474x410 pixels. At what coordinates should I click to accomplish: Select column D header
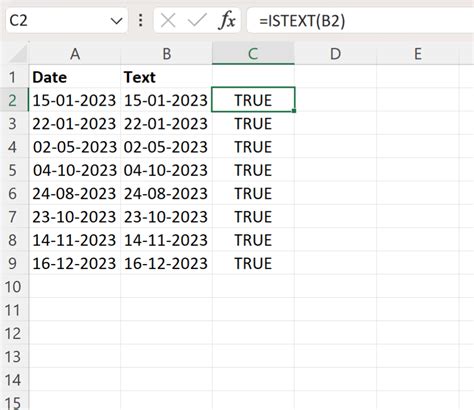(x=335, y=54)
